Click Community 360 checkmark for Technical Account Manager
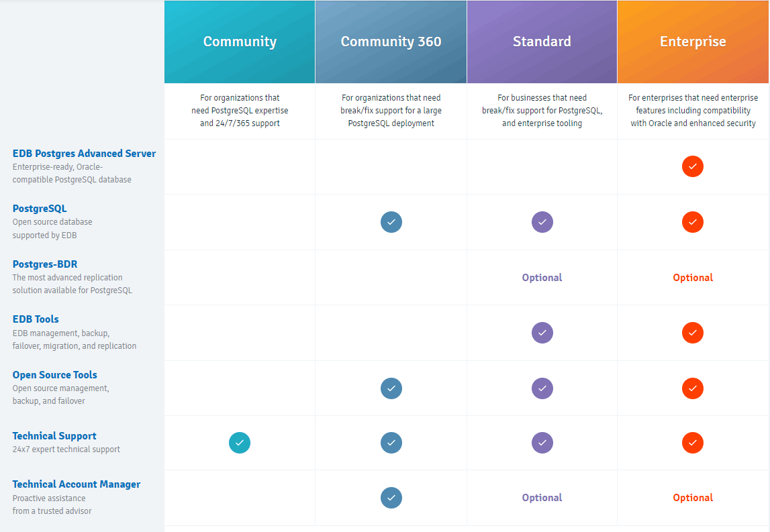The width and height of the screenshot is (770, 532). [391, 498]
